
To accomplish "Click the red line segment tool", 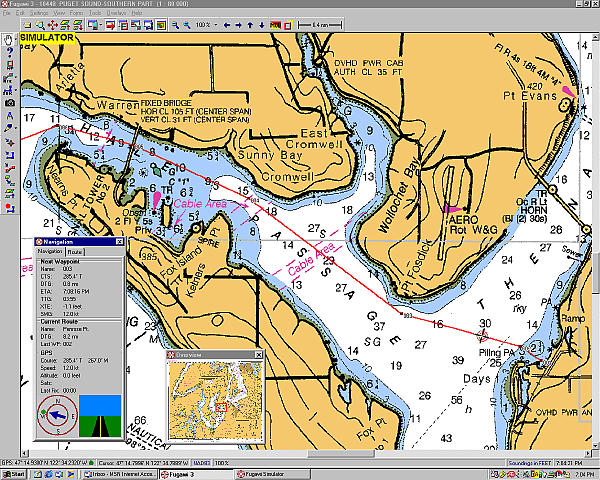I will tap(10, 168).
